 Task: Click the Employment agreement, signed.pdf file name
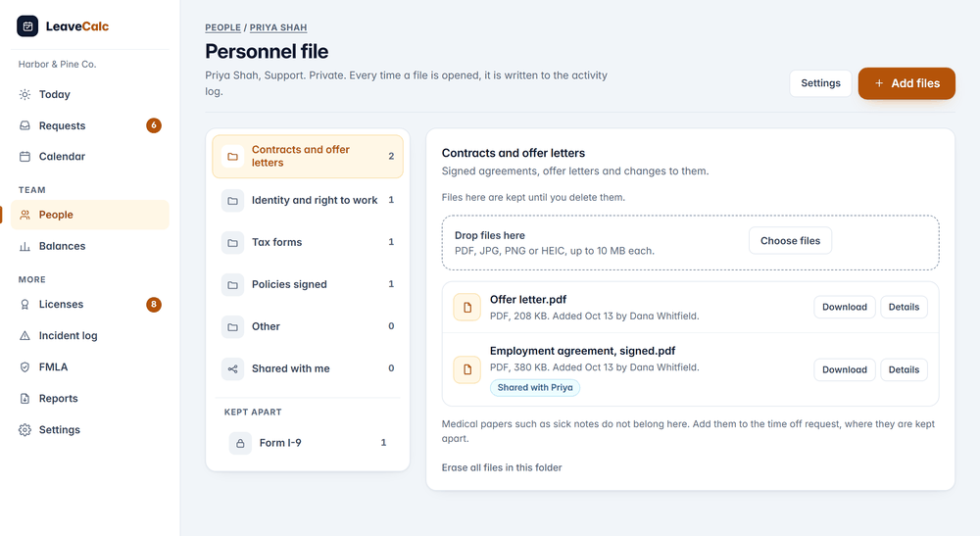point(582,351)
